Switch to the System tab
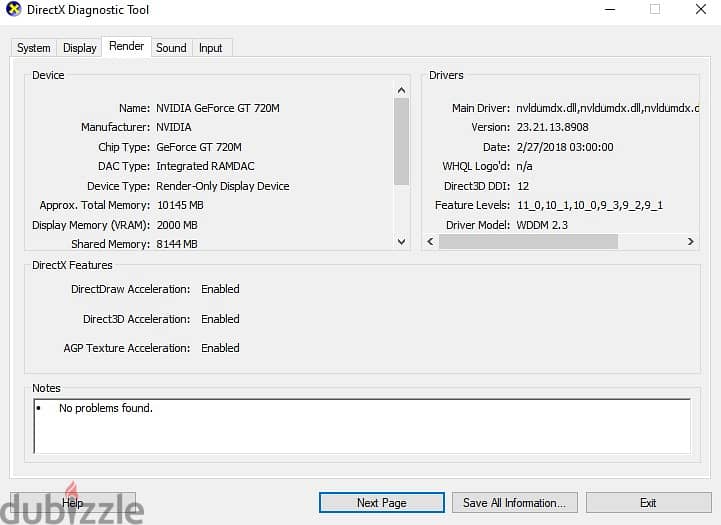Image resolution: width=721 pixels, height=525 pixels. click(34, 48)
